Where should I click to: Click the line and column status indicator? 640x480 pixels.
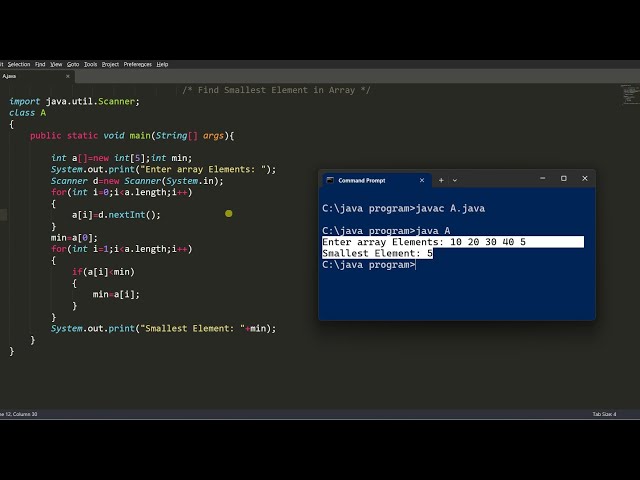point(19,414)
